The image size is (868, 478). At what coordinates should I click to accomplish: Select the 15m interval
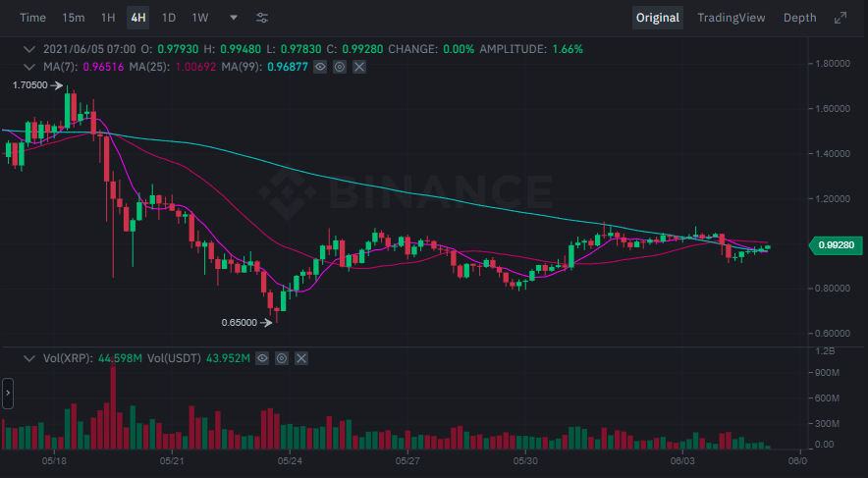tap(73, 18)
